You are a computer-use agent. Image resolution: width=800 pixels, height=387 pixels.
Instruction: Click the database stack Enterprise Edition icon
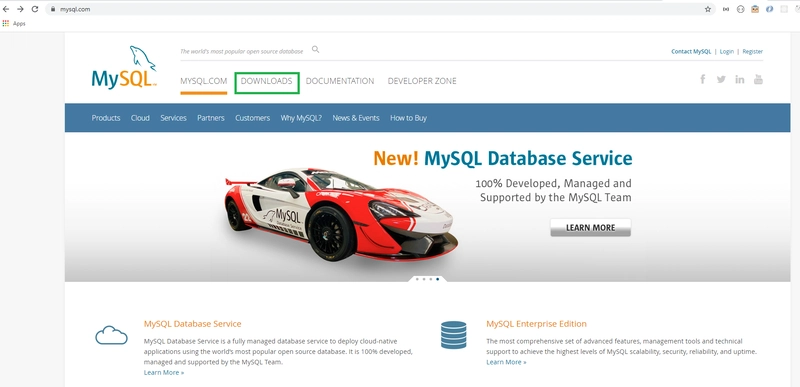point(454,335)
